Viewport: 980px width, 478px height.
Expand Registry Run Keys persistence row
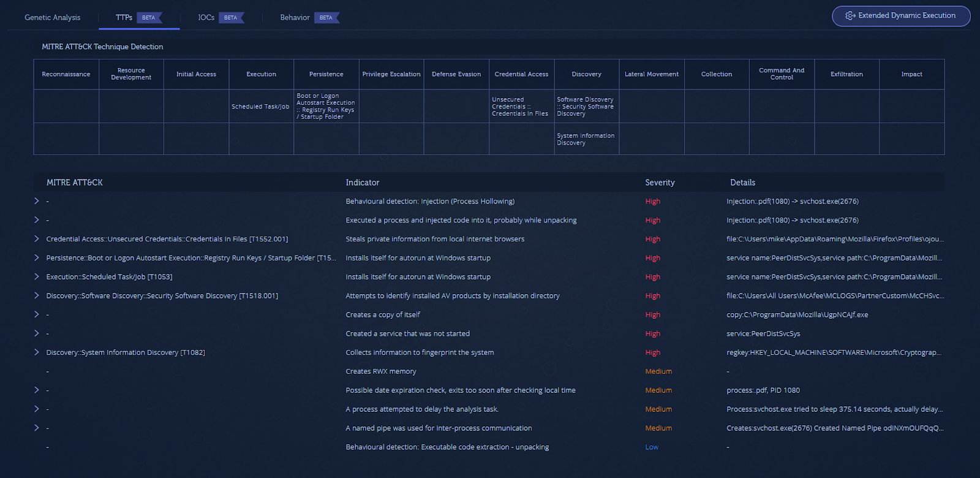click(x=37, y=258)
